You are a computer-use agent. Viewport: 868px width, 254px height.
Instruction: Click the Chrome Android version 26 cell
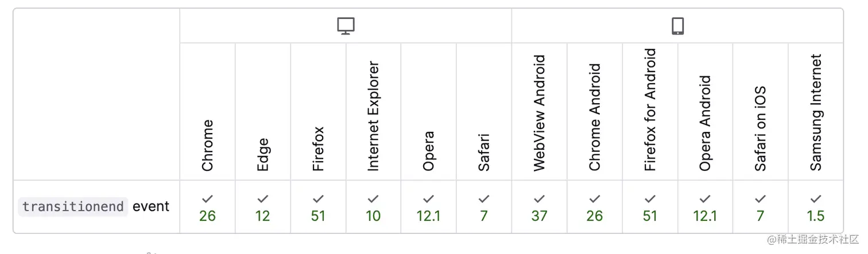point(595,207)
